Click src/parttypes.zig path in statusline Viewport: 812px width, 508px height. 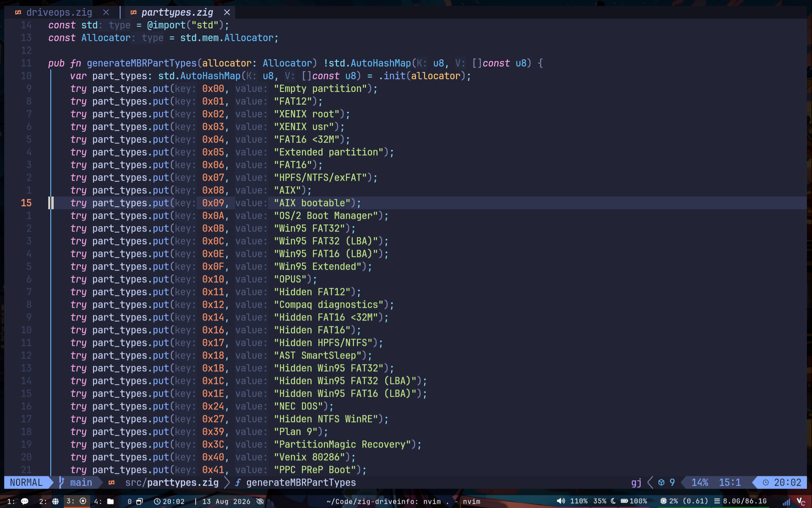[172, 483]
